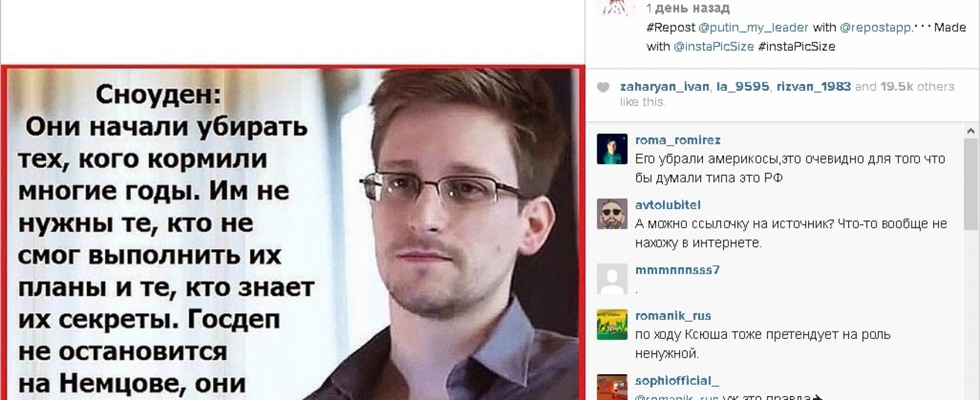Click the post author's avatar at top
Screen dimensions: 980x400
[616, 7]
